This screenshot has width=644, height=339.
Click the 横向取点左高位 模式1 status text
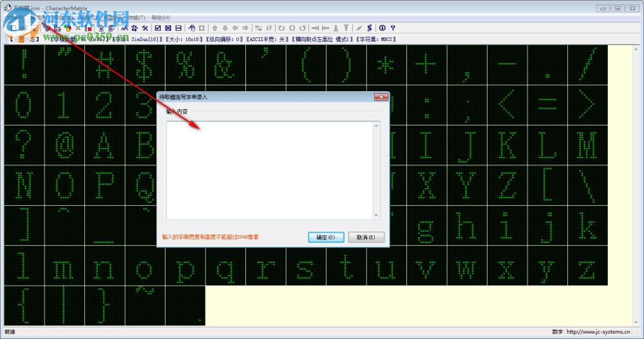(x=323, y=39)
